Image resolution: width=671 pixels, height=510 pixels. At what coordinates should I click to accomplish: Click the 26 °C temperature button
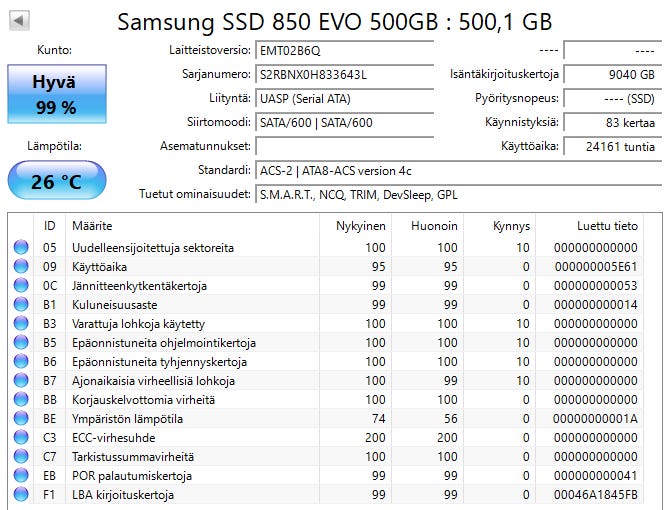click(57, 181)
